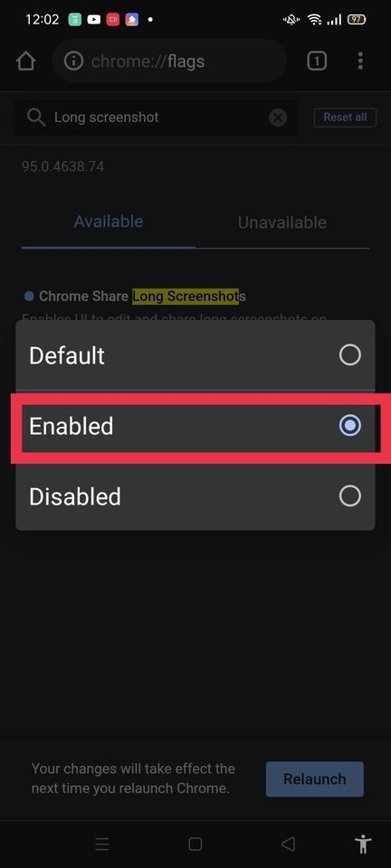Open recent apps via the three-lines nav icon
The image size is (391, 868).
pyautogui.click(x=102, y=844)
